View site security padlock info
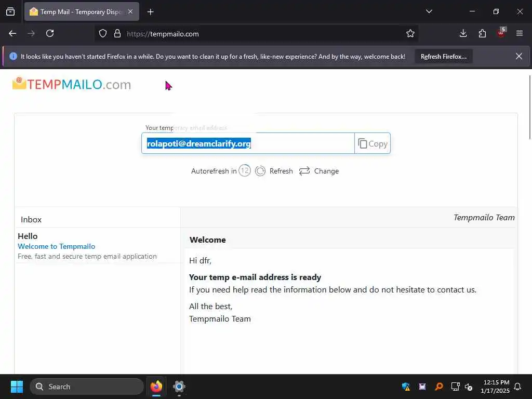532x399 pixels. point(117,34)
